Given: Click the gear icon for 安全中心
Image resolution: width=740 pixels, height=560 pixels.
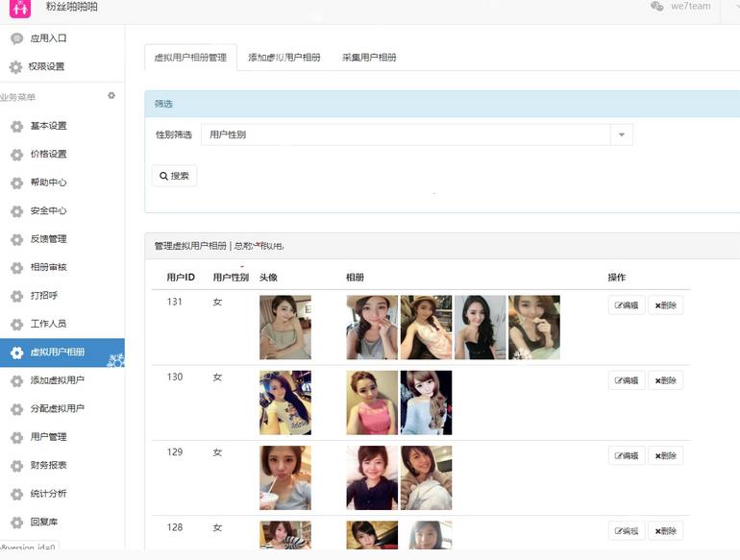Looking at the screenshot, I should [x=16, y=211].
